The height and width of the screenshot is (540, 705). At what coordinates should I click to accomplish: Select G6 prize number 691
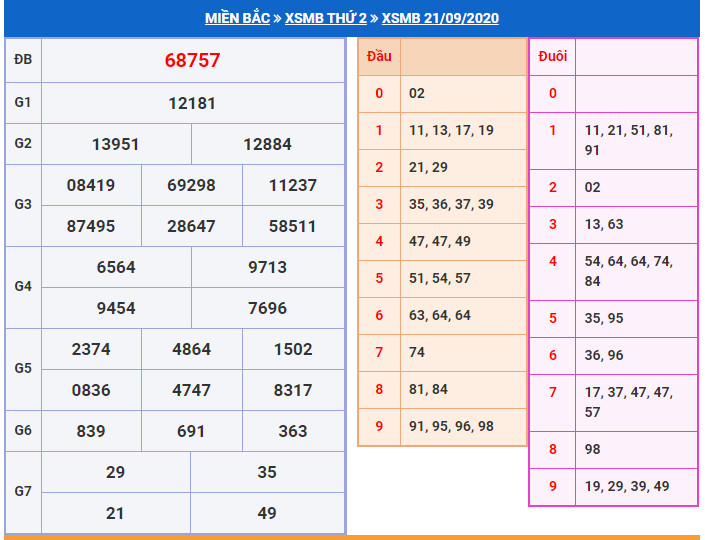coord(191,431)
